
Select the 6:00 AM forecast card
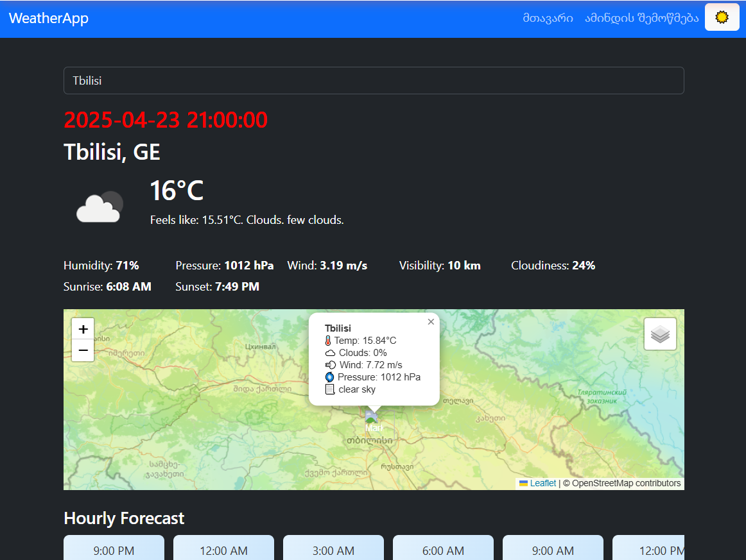pyautogui.click(x=443, y=550)
